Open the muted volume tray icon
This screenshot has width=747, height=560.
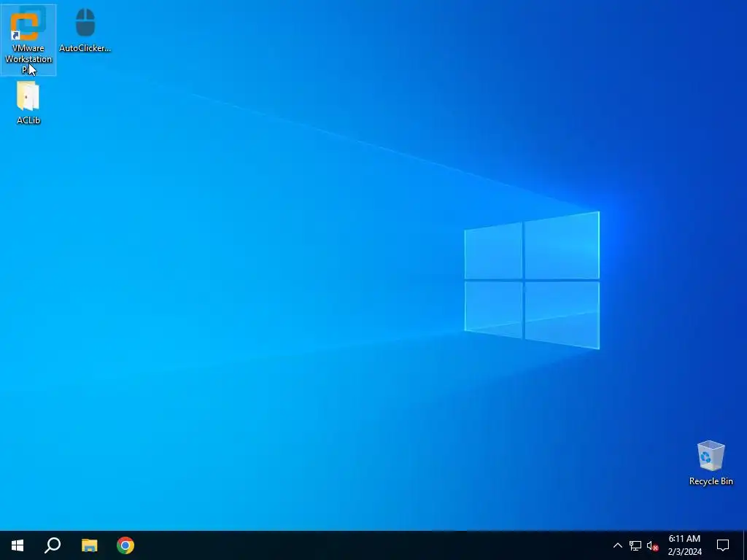coord(652,545)
